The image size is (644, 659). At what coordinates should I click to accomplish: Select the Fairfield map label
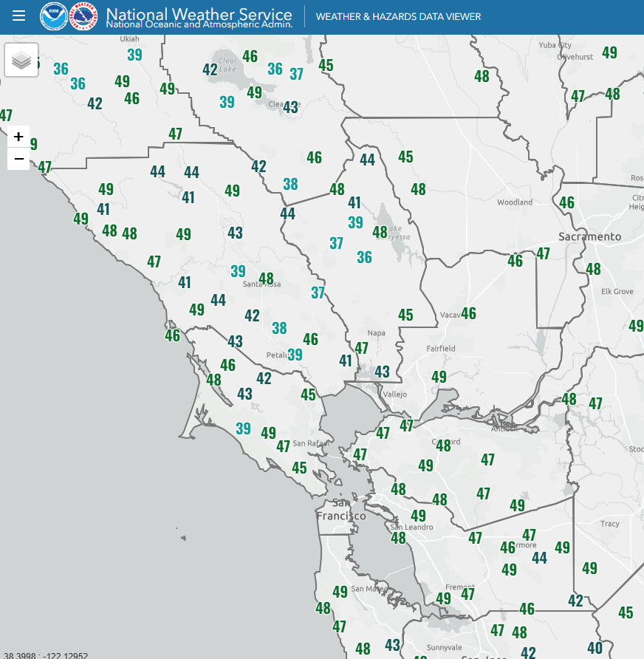441,349
